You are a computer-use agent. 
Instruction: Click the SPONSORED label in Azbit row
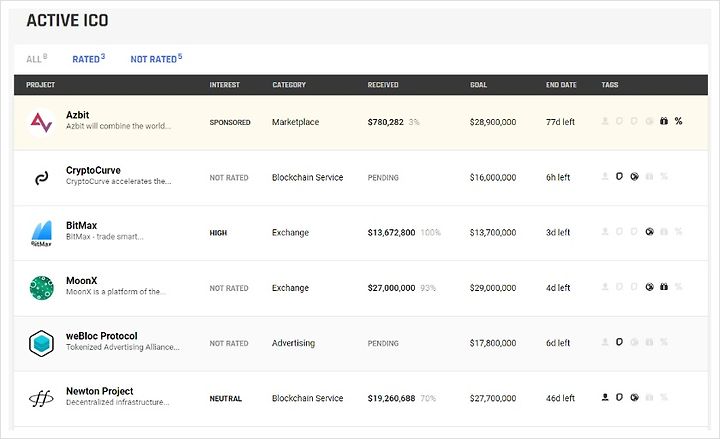(x=230, y=123)
